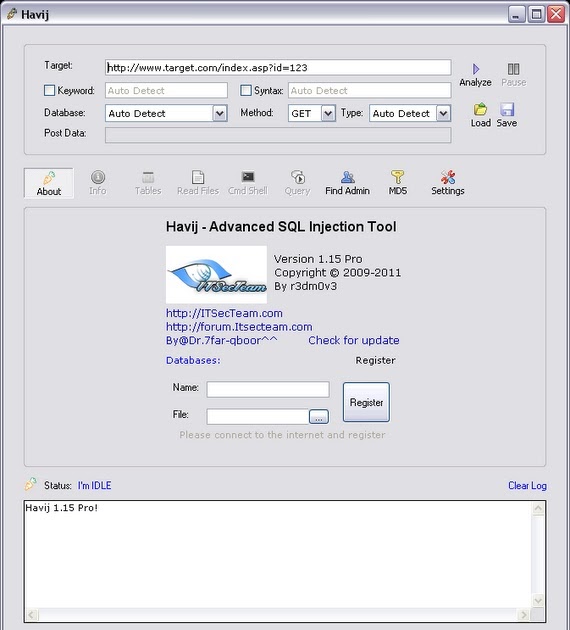Click "Please connect to the internet and register"
Image resolution: width=570 pixels, height=630 pixels.
click(282, 435)
